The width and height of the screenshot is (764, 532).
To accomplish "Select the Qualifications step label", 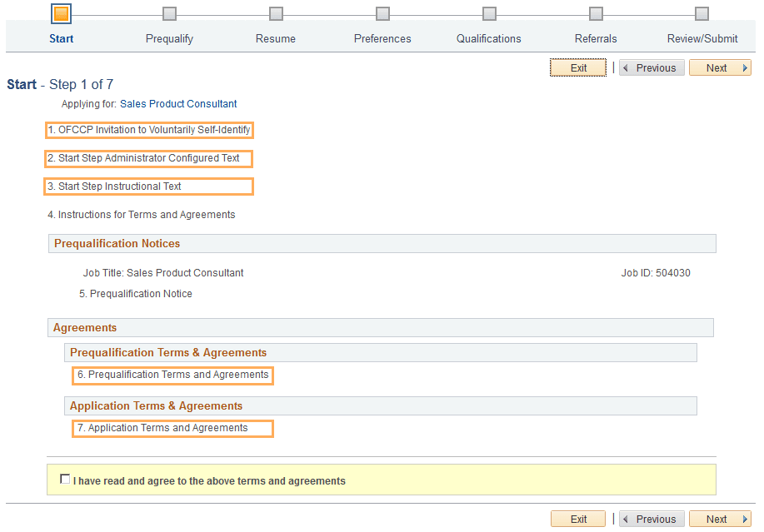I will 489,38.
